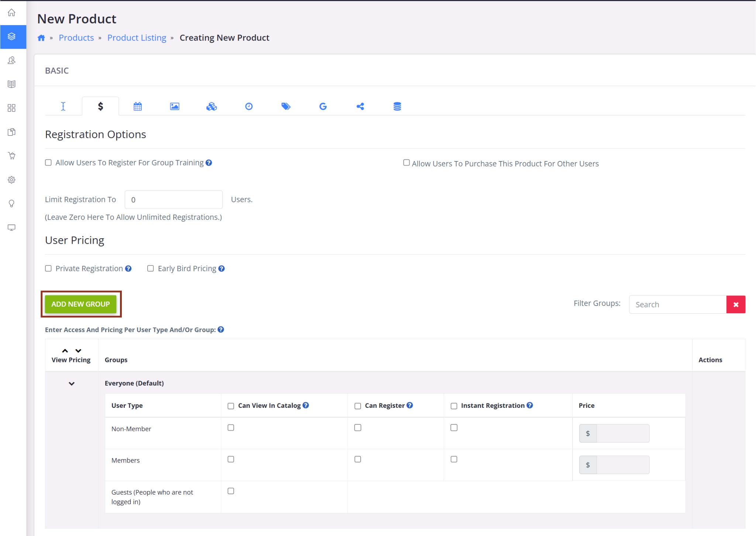Check Private Registration option
Screen dimensions: 756x536
(48, 269)
